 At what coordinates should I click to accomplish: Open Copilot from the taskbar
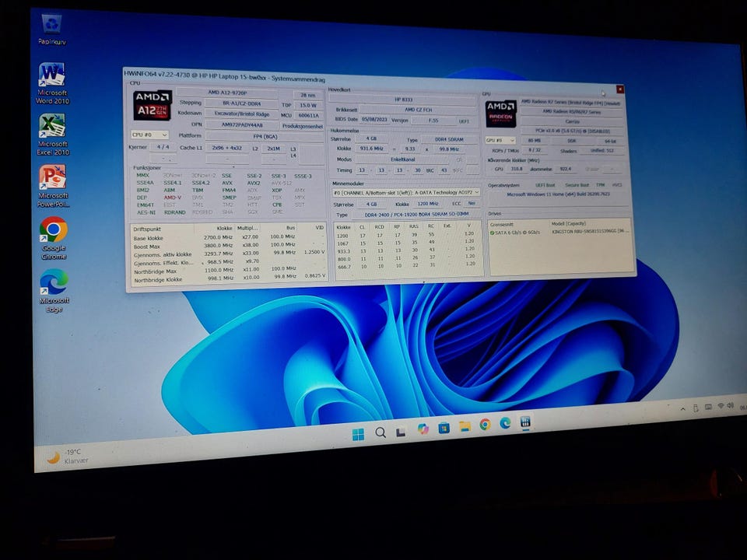coord(423,429)
